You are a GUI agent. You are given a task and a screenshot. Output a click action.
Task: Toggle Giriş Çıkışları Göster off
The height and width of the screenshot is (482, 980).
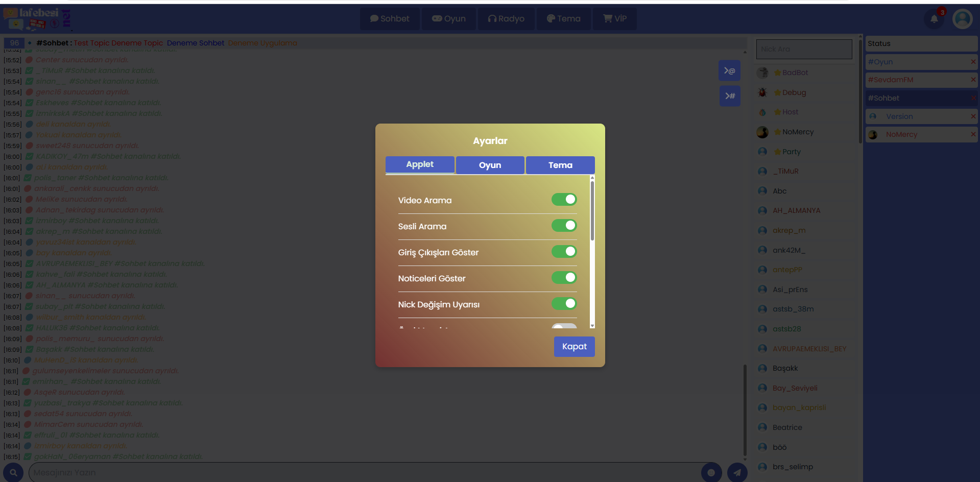coord(564,252)
